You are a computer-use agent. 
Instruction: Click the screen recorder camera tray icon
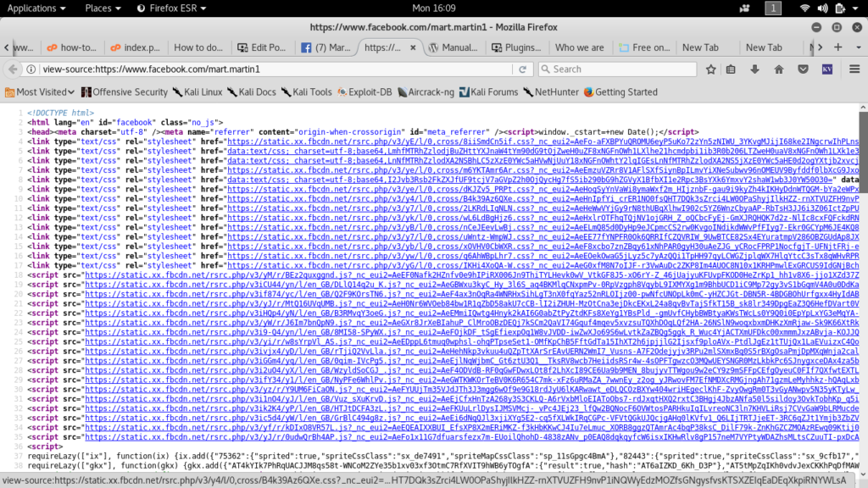(x=744, y=8)
